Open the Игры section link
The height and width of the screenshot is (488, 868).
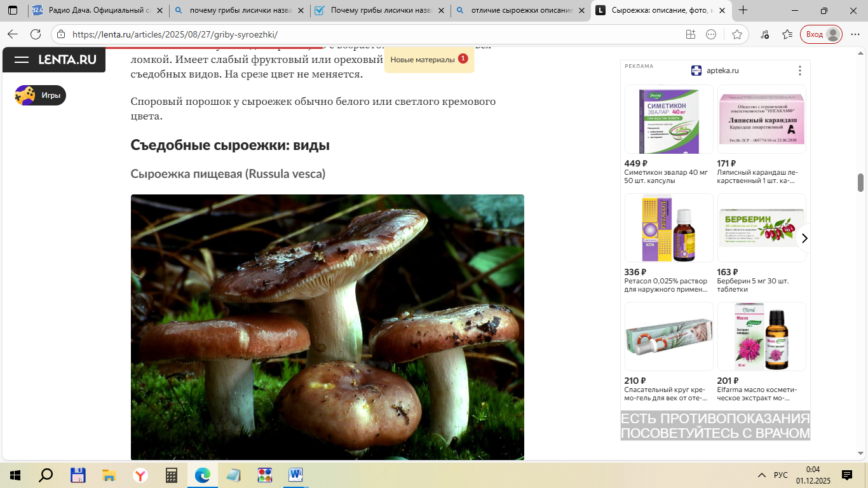(41, 95)
